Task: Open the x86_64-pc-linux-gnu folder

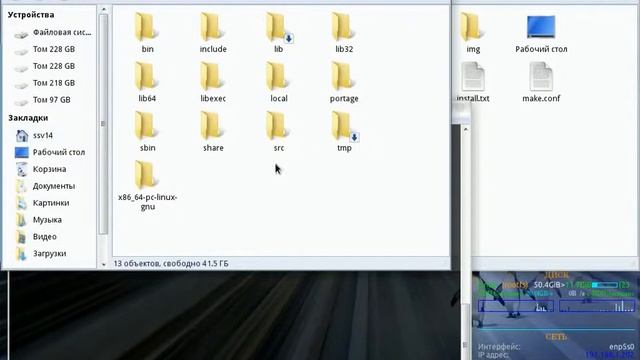Action: click(x=147, y=186)
